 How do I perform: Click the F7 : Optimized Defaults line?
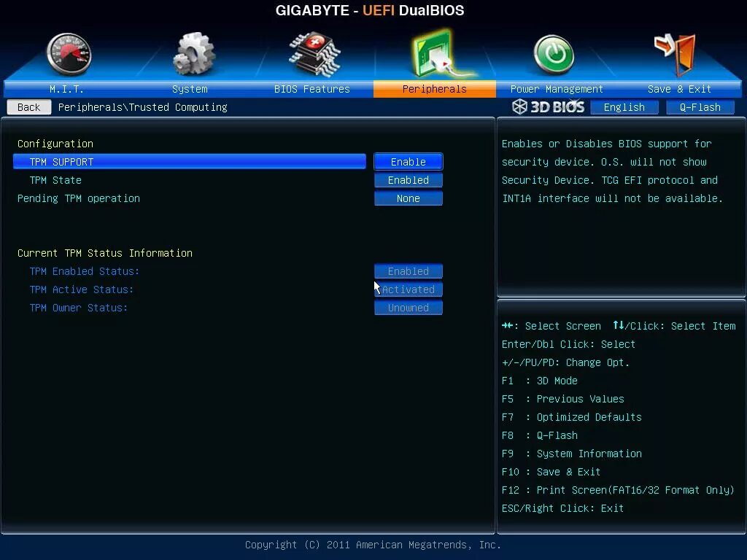point(572,417)
